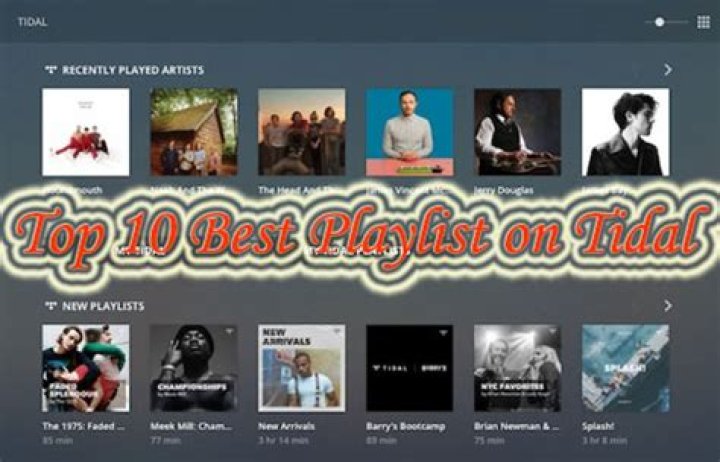Click the TIDAL header label
The width and height of the screenshot is (720, 462).
[x=32, y=22]
